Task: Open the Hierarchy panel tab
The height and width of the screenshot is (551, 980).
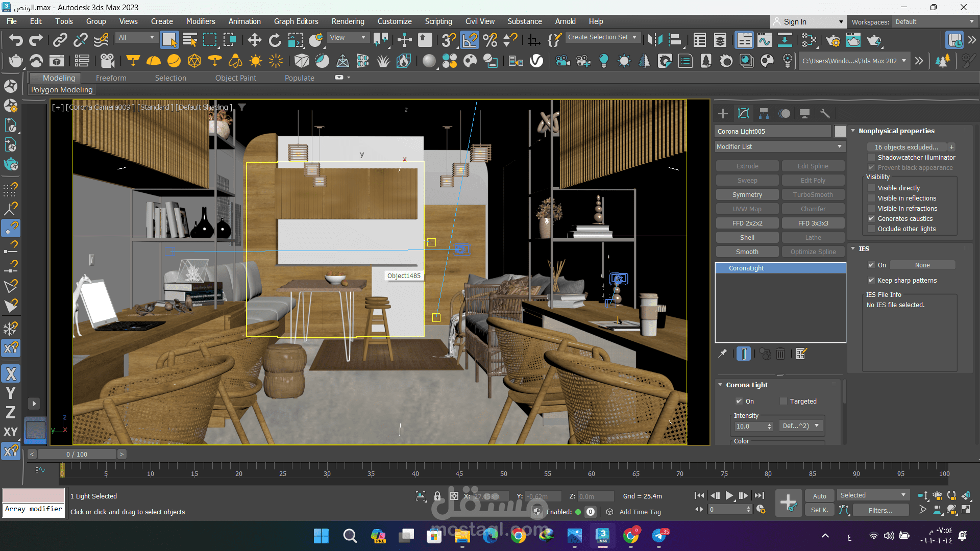Action: (x=764, y=113)
